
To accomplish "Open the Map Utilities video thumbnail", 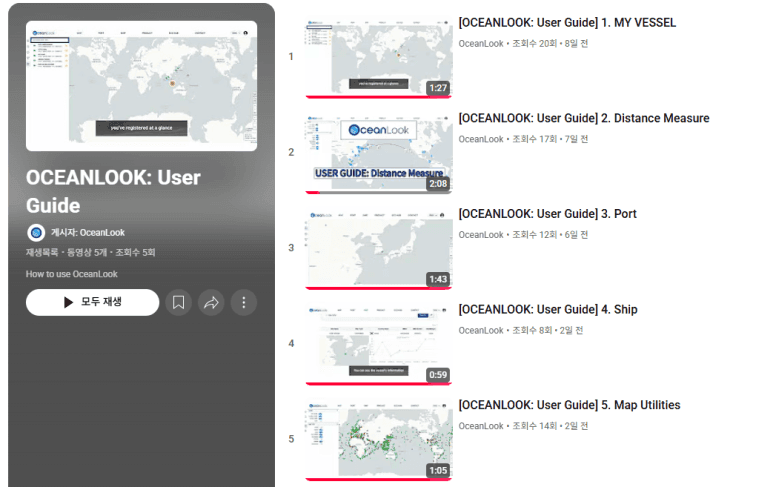I will [x=378, y=440].
